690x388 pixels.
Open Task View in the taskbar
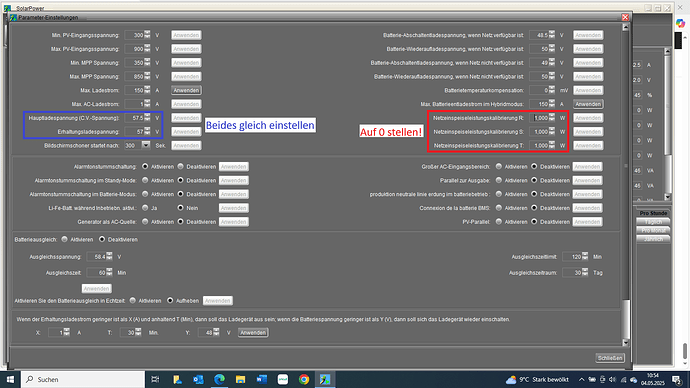pos(155,379)
